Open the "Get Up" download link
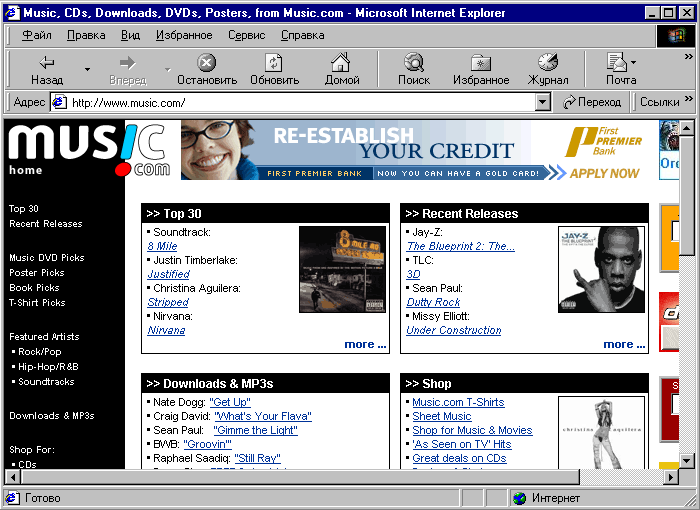 tap(230, 402)
